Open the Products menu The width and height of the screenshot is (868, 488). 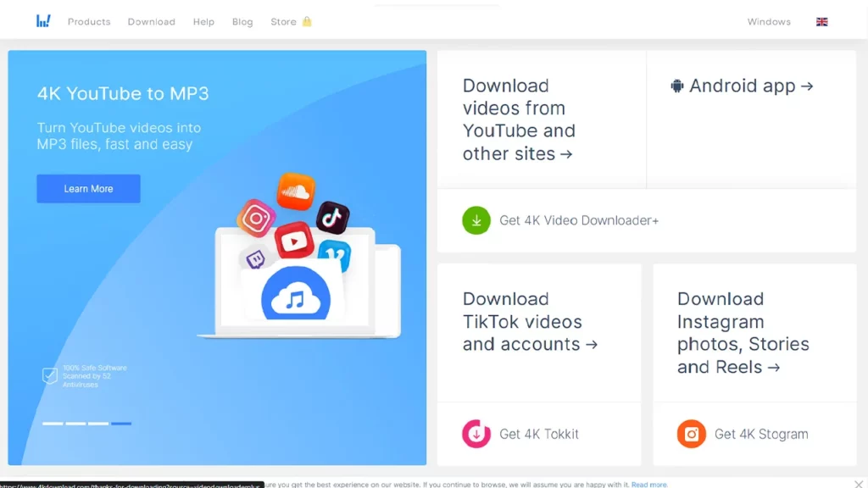(89, 22)
